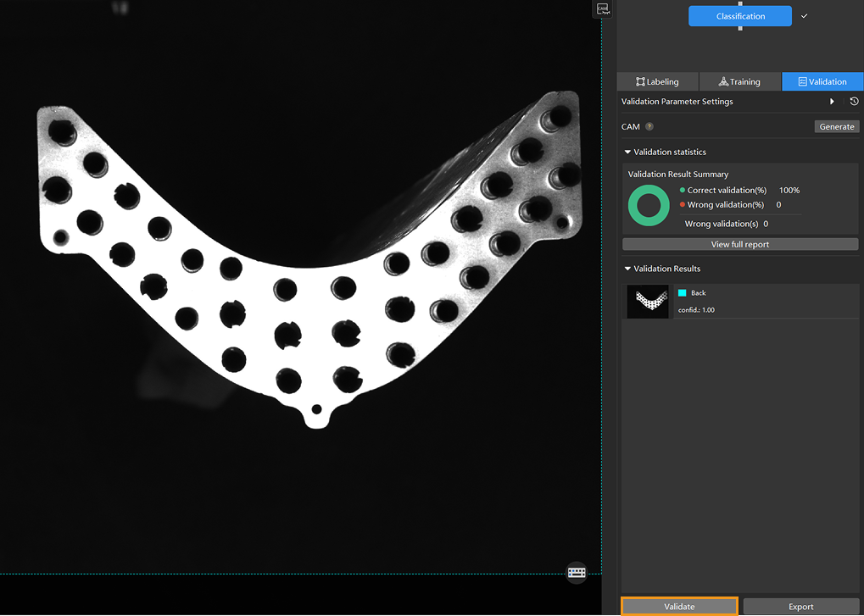Image resolution: width=864 pixels, height=616 pixels.
Task: Click the "Validation Result Summary" heading
Action: [678, 174]
